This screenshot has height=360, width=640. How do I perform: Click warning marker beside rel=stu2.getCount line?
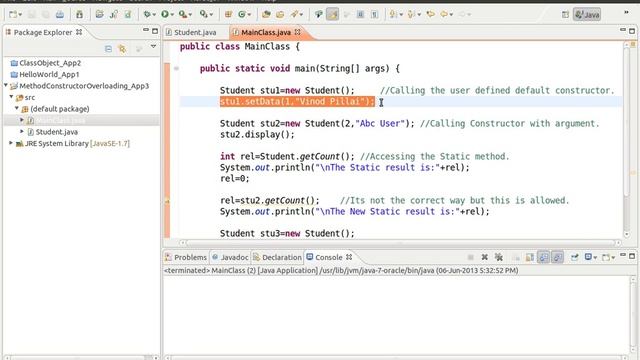point(167,201)
